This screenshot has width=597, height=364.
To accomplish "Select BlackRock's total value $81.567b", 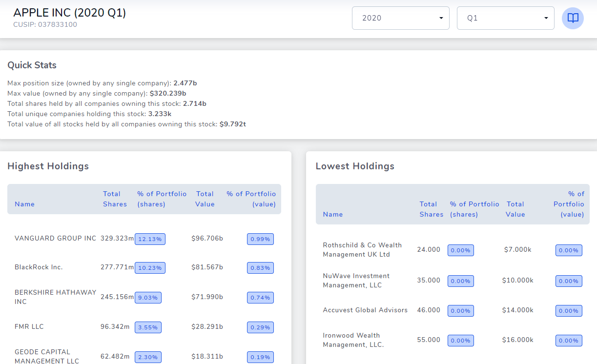I will [x=207, y=267].
